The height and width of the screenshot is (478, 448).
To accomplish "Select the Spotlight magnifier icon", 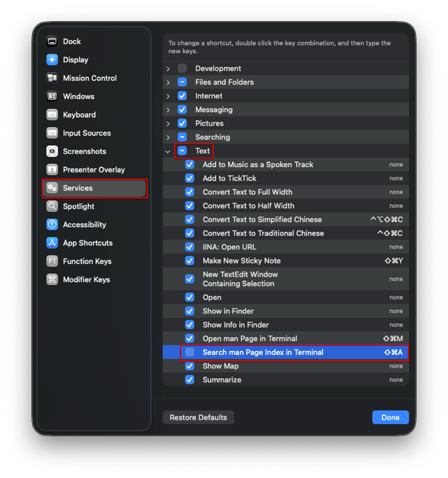I will pyautogui.click(x=52, y=207).
